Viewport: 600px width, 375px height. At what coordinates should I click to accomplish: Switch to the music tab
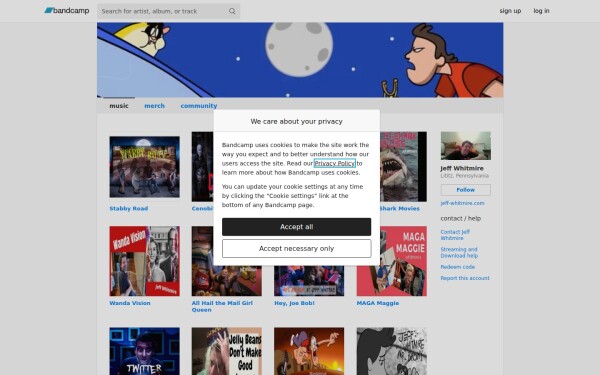(x=119, y=106)
